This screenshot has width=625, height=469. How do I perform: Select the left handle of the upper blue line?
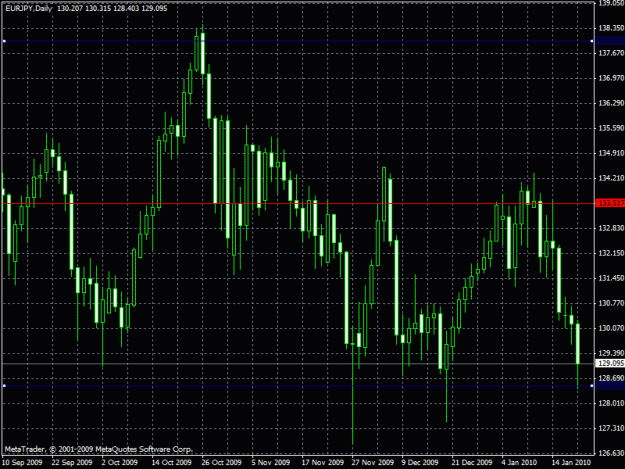(4, 41)
